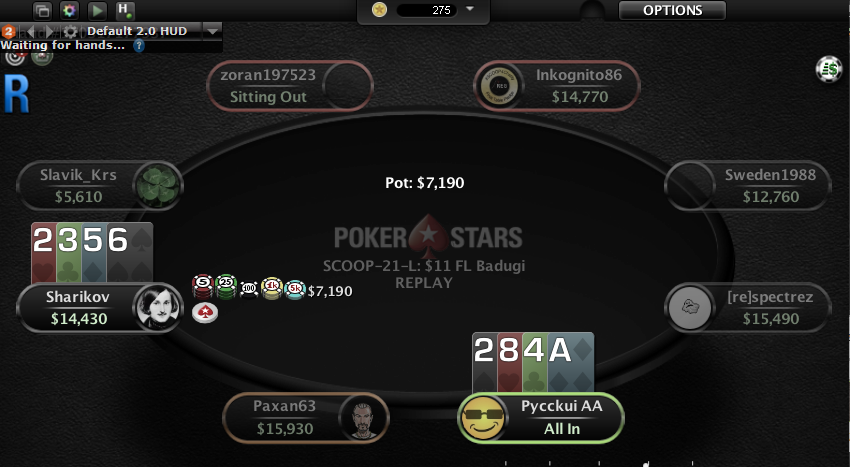Expand the star coin balance dropdown

(x=470, y=9)
